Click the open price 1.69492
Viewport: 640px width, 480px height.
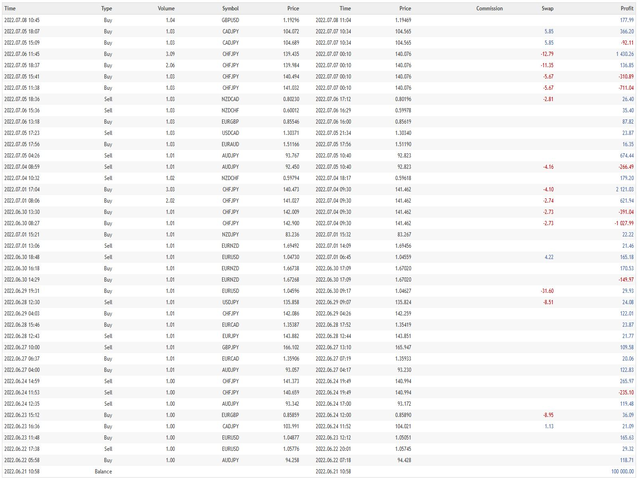pos(291,246)
